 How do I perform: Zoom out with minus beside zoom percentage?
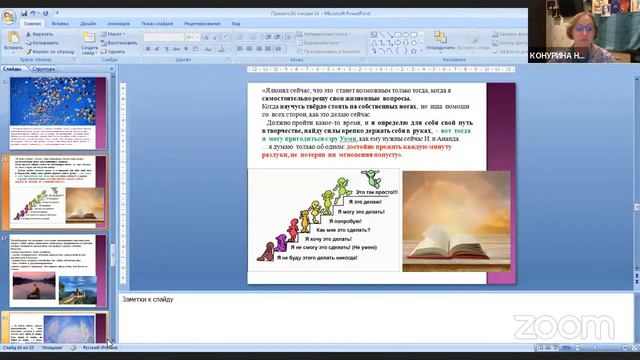[x=578, y=348]
